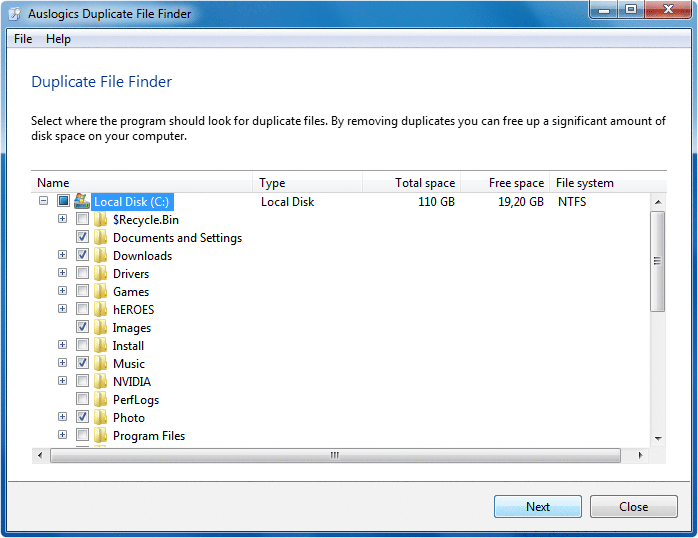Click the Next button
Screen dimensions: 698x538
[x=538, y=506]
